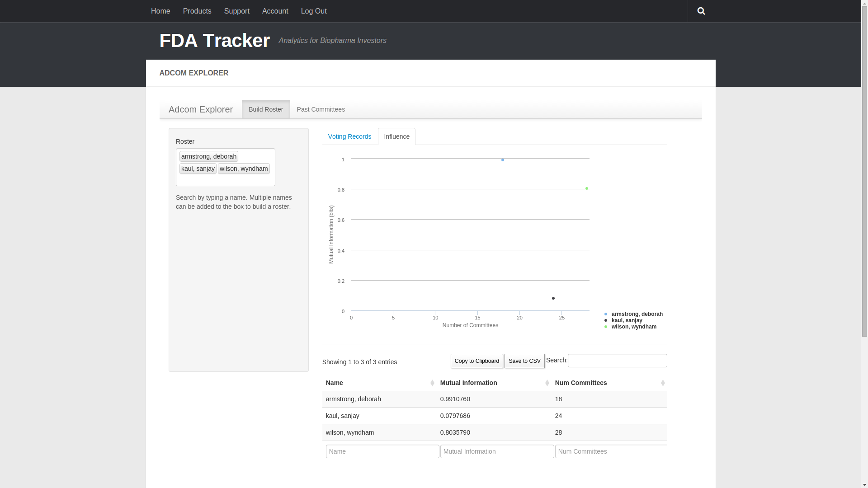Select kaul, sanjay roster tag
This screenshot has width=868, height=488.
tap(198, 169)
